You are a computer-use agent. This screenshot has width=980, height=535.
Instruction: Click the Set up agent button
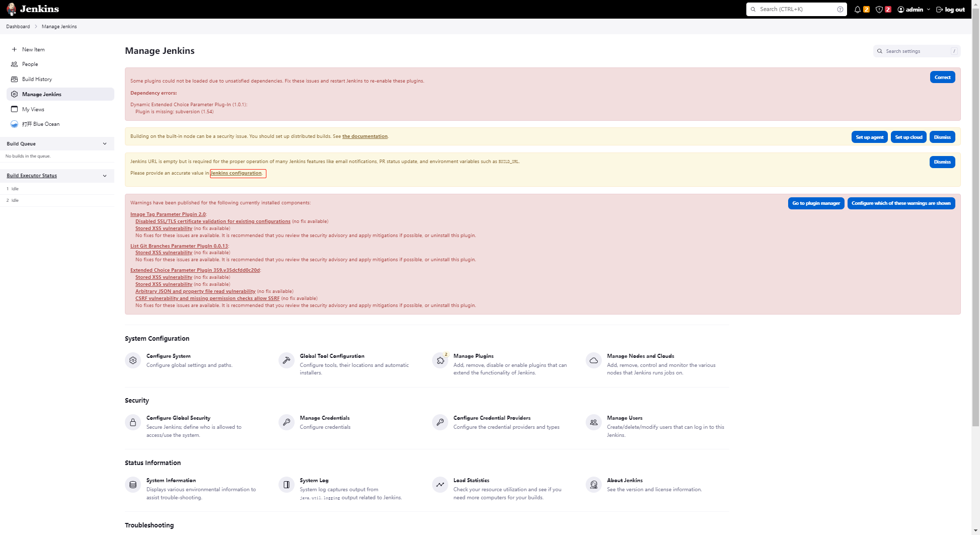869,137
